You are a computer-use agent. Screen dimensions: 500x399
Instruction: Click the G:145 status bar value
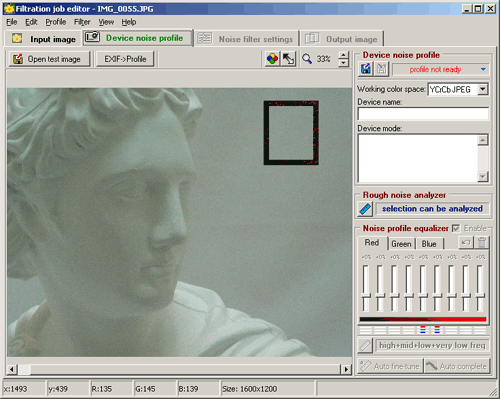[145, 389]
